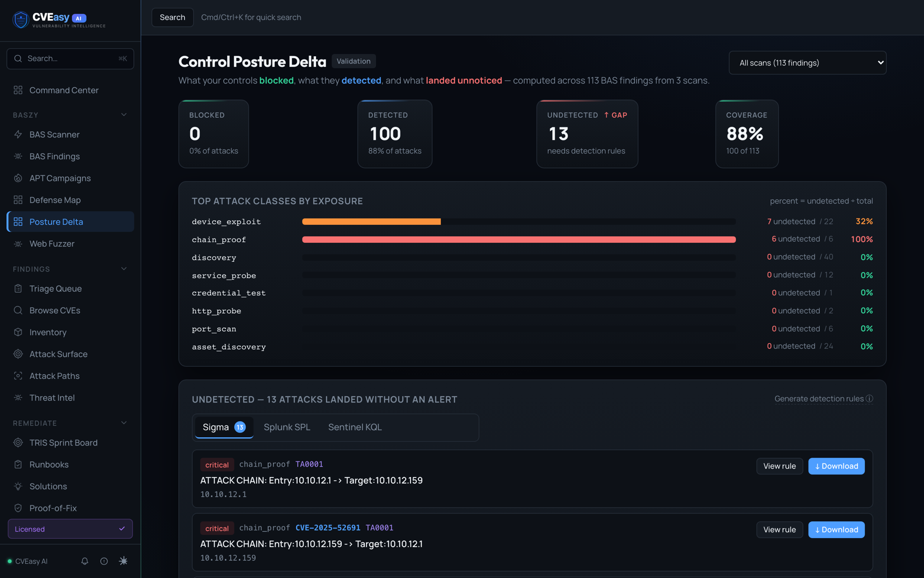Click the Proof-of-Fix shield icon
The image size is (924, 578).
tap(18, 508)
